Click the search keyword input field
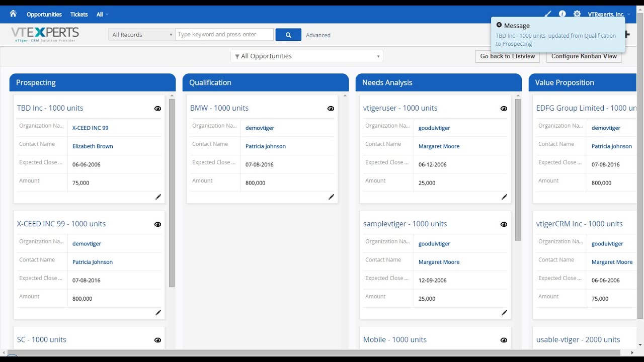 pyautogui.click(x=224, y=35)
